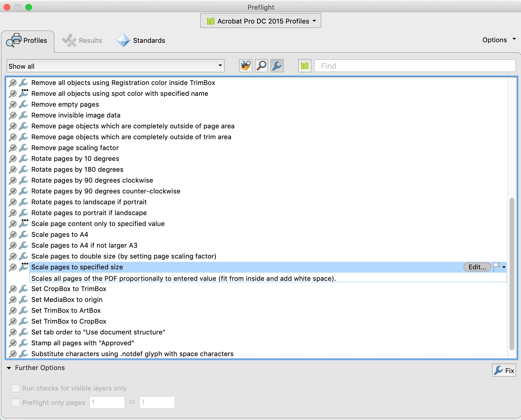Click the checkmark icon of Set TrimBox to CropBox

pos(13,321)
